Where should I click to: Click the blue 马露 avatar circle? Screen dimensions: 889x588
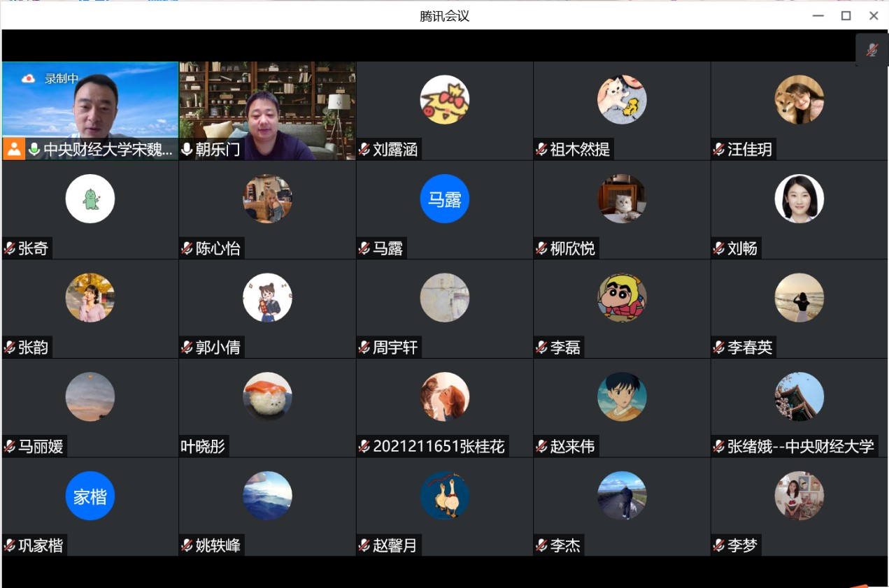point(445,199)
